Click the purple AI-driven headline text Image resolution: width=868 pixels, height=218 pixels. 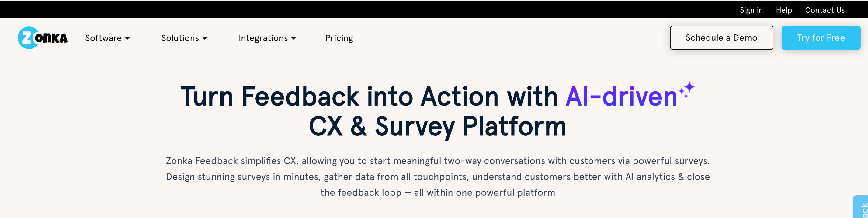pos(621,97)
